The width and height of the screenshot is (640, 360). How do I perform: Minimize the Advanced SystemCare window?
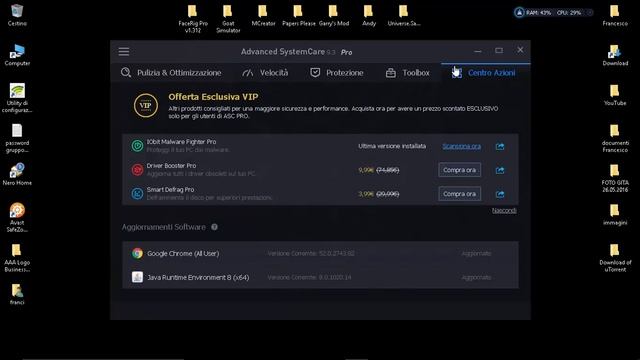pos(478,51)
